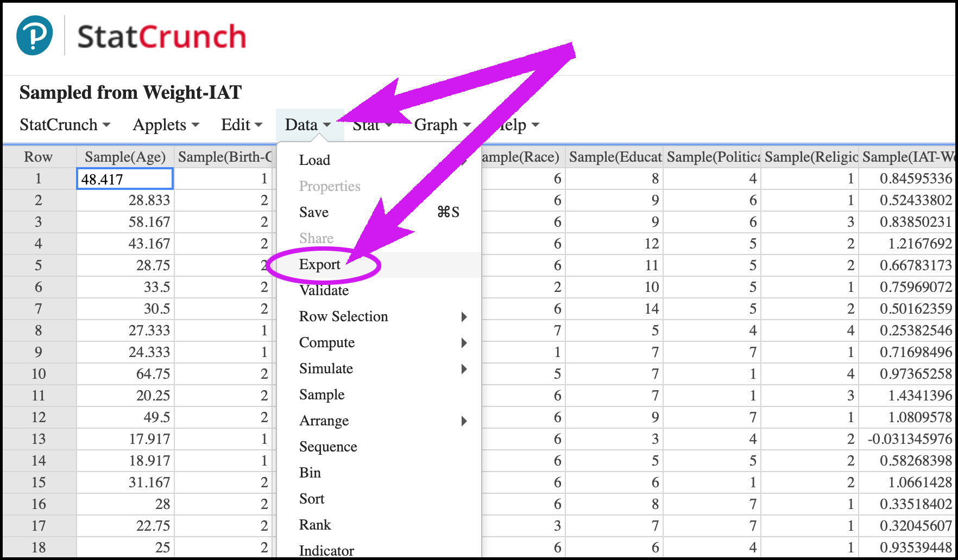Expand the Arrange submenu arrow
Viewport: 958px width, 560px height.
tap(464, 421)
